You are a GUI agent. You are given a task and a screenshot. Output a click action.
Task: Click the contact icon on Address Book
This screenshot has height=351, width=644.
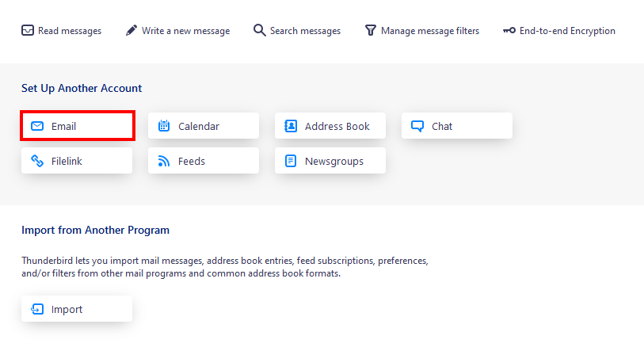click(x=291, y=126)
